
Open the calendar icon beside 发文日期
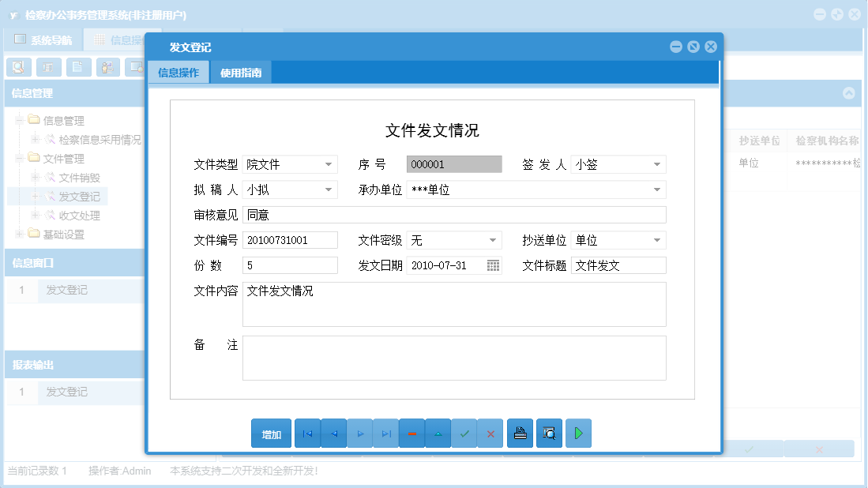493,265
